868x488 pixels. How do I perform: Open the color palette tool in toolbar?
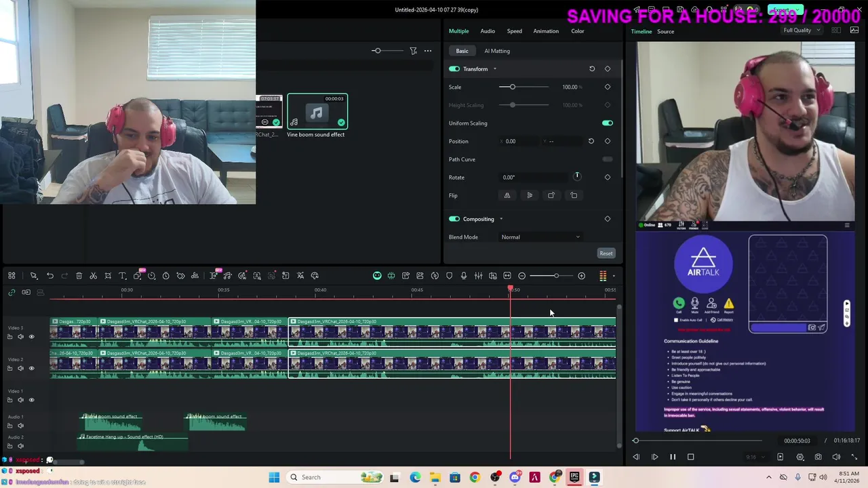point(315,276)
